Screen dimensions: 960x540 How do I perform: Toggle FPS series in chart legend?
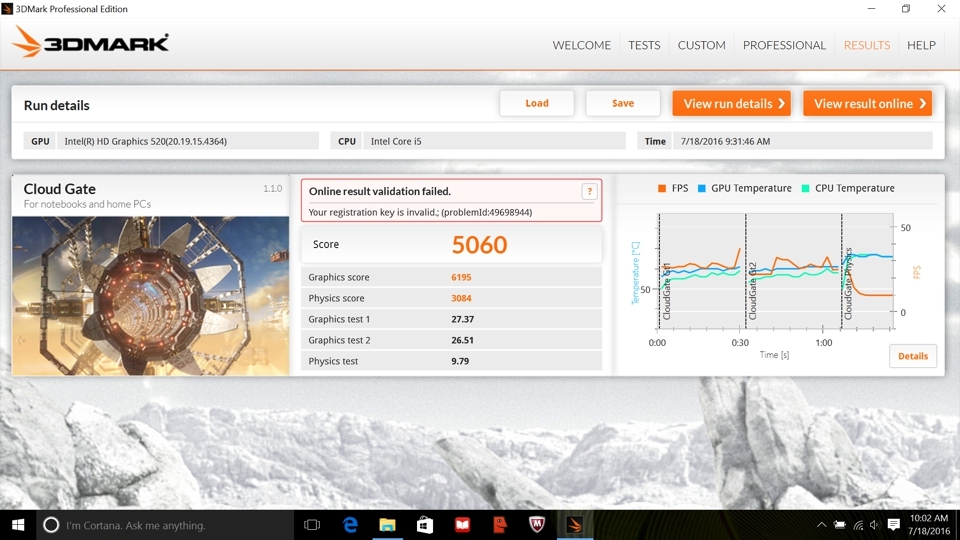(x=673, y=189)
